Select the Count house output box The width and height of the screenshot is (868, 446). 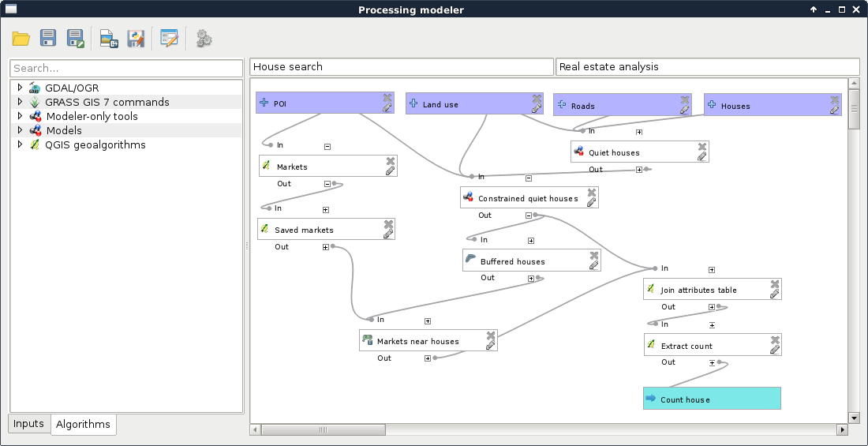tap(712, 399)
